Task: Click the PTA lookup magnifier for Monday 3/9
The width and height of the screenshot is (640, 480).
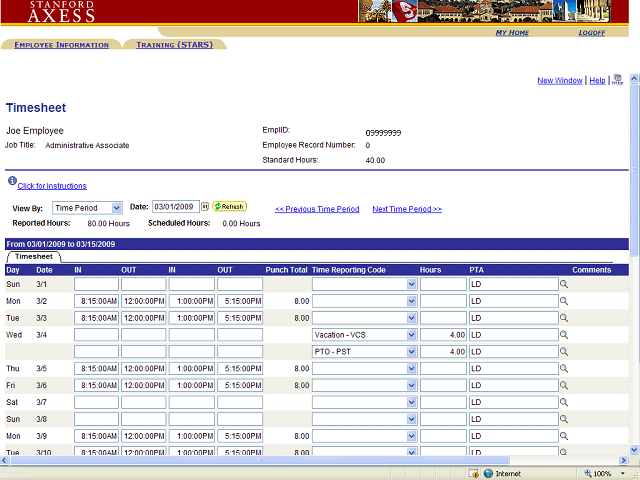Action: click(x=564, y=437)
